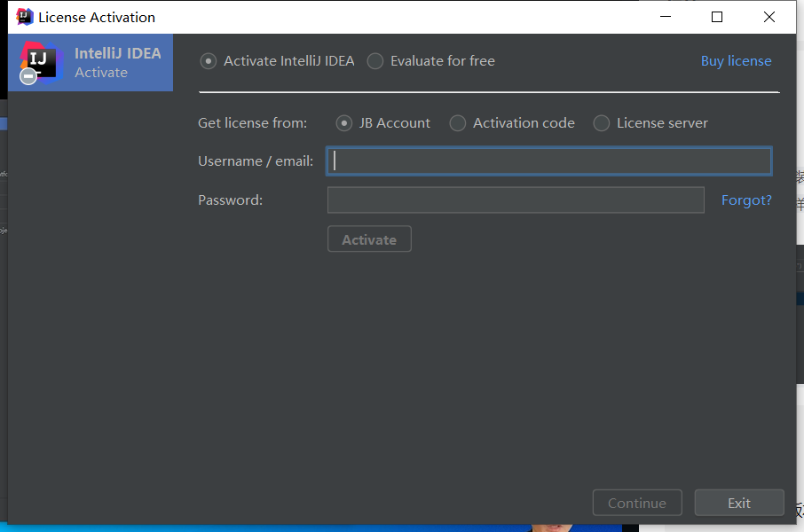Click the Continue button
The width and height of the screenshot is (804, 532).
pos(637,503)
